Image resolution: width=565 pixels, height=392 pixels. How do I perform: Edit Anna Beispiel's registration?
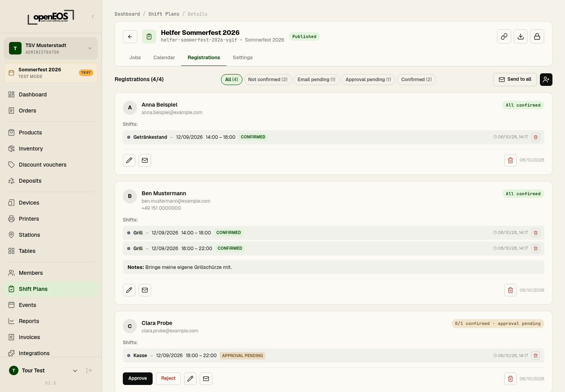pos(129,160)
